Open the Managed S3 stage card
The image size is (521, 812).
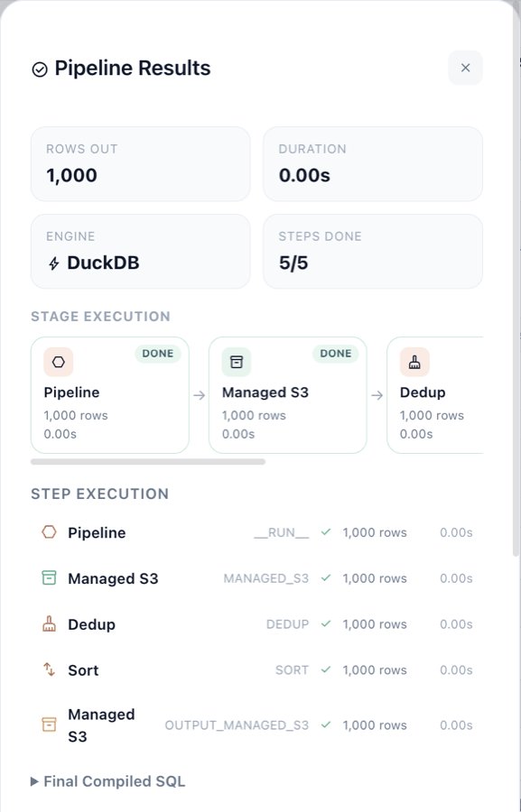click(x=288, y=395)
